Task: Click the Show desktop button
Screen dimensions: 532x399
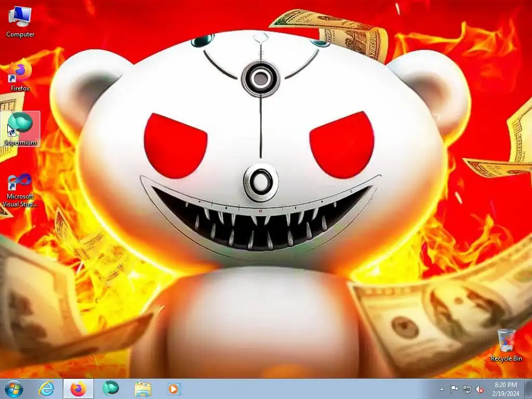Action: tap(528, 389)
